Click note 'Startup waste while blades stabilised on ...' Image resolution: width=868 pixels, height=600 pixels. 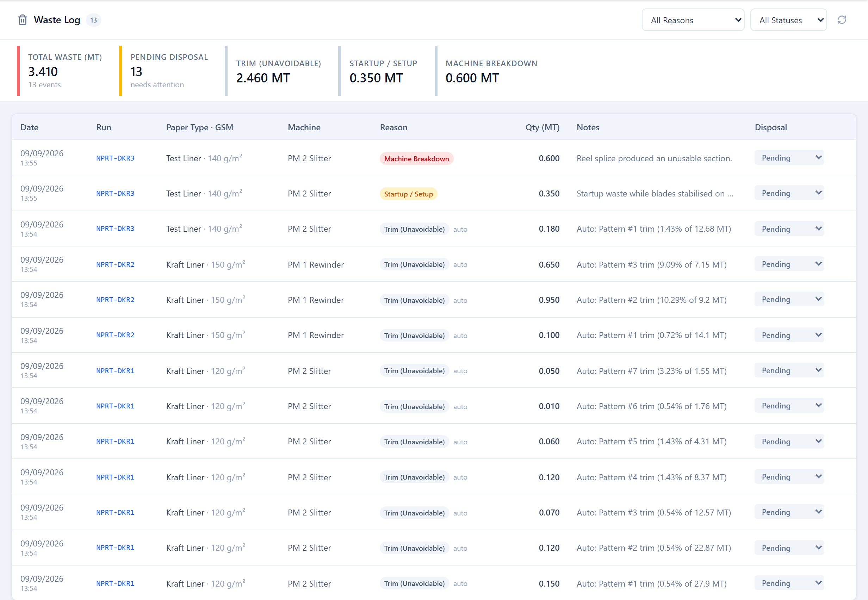(x=655, y=194)
